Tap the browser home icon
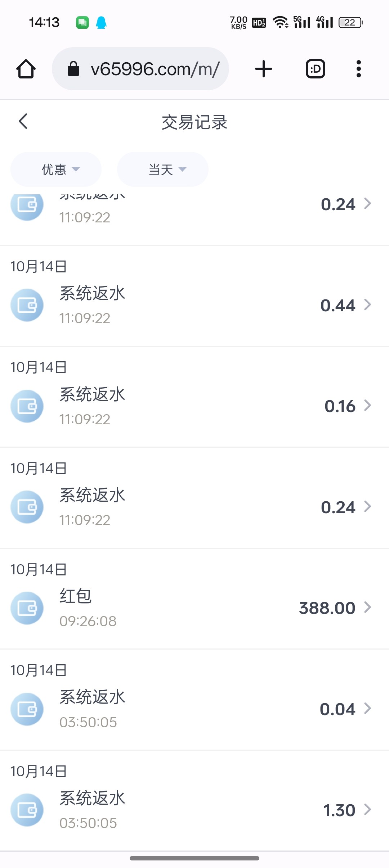 pyautogui.click(x=26, y=69)
